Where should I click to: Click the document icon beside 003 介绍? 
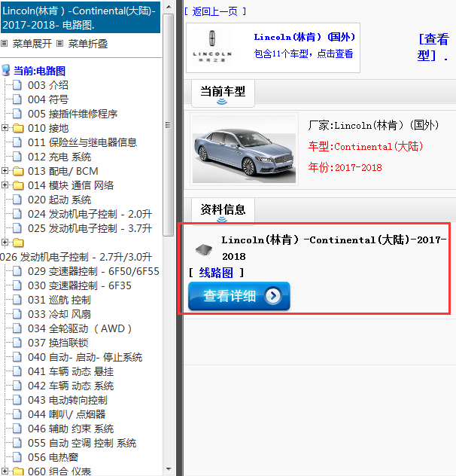coord(17,85)
